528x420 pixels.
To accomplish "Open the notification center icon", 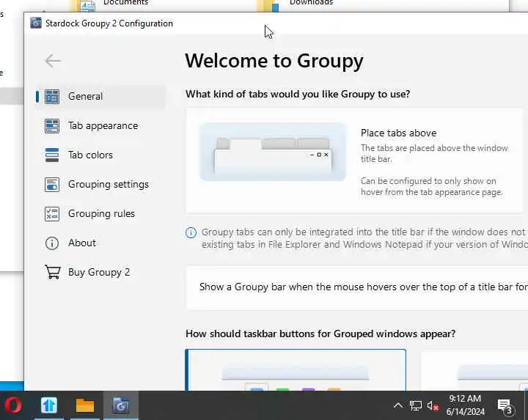I will (x=506, y=407).
